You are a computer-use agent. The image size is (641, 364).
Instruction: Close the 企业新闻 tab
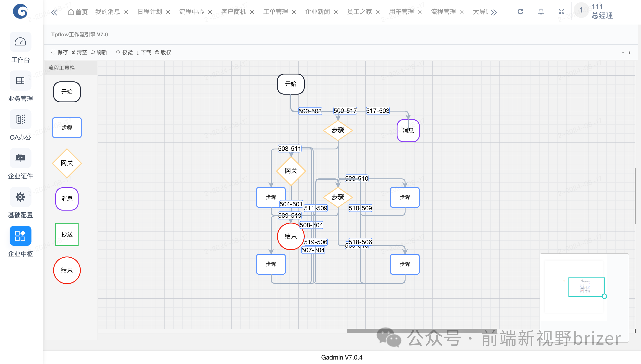336,12
